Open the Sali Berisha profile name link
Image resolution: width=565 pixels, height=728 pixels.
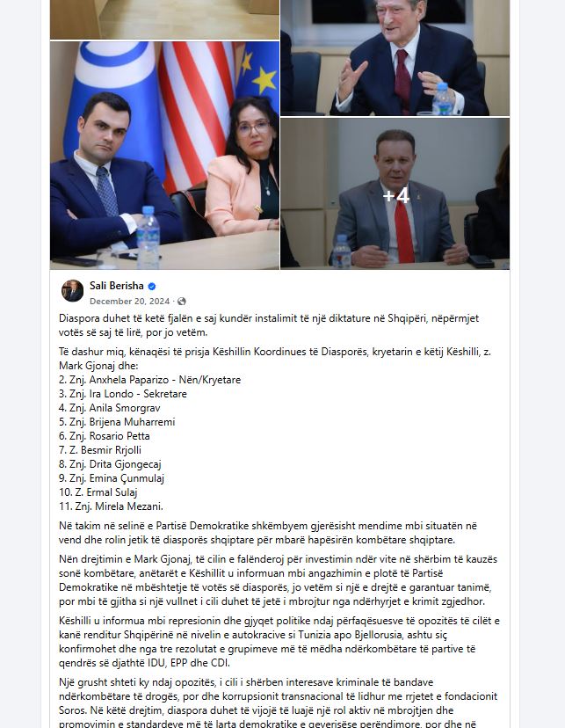tap(117, 286)
